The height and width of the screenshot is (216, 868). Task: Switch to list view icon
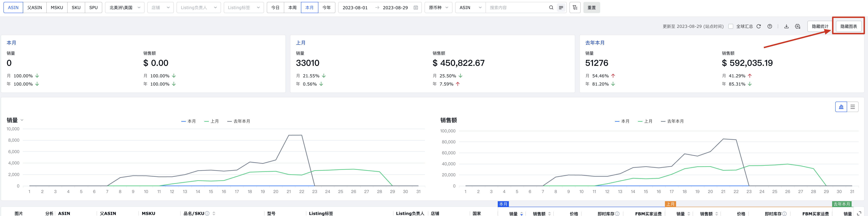pos(852,107)
